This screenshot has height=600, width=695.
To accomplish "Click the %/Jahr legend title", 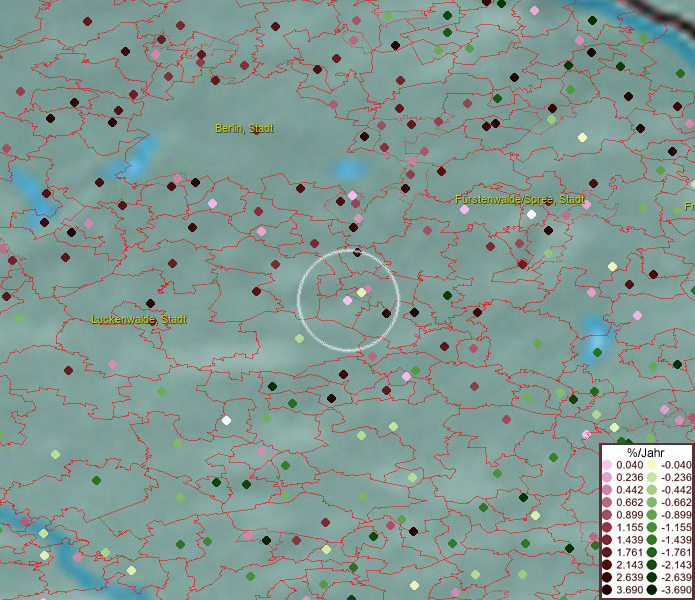I will pos(646,452).
